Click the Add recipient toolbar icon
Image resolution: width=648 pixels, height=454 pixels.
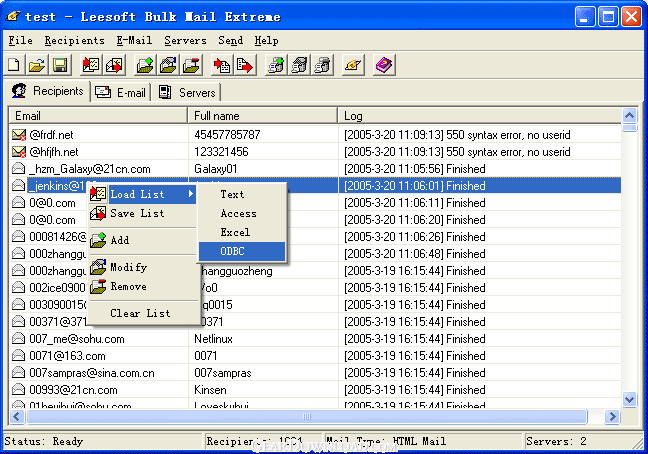click(x=145, y=65)
